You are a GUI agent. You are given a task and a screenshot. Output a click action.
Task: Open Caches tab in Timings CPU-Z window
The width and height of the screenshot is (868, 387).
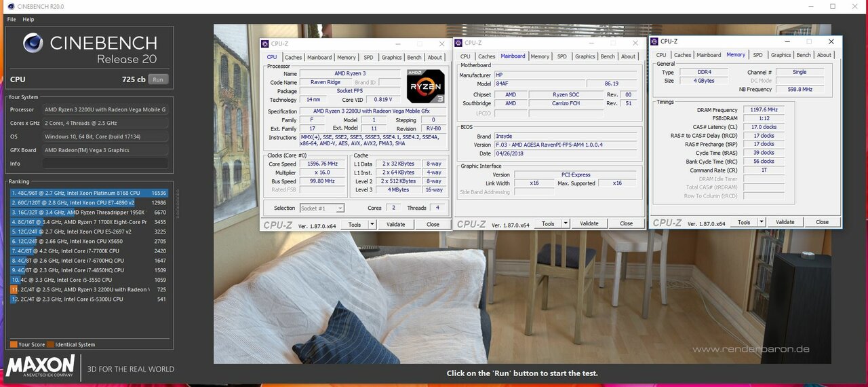point(683,55)
